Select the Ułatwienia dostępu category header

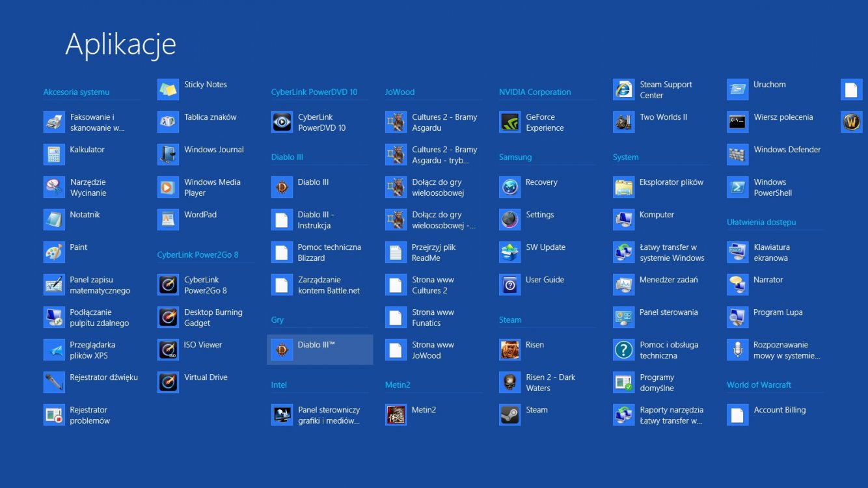(761, 223)
